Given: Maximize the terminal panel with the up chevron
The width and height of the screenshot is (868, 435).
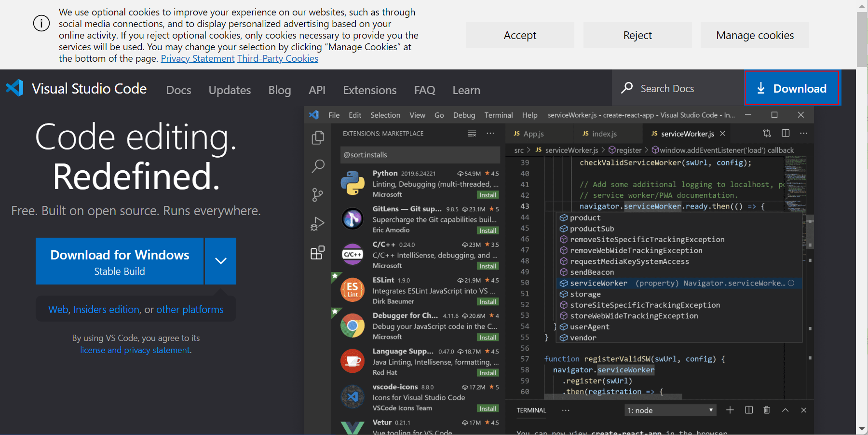Looking at the screenshot, I should [x=786, y=410].
